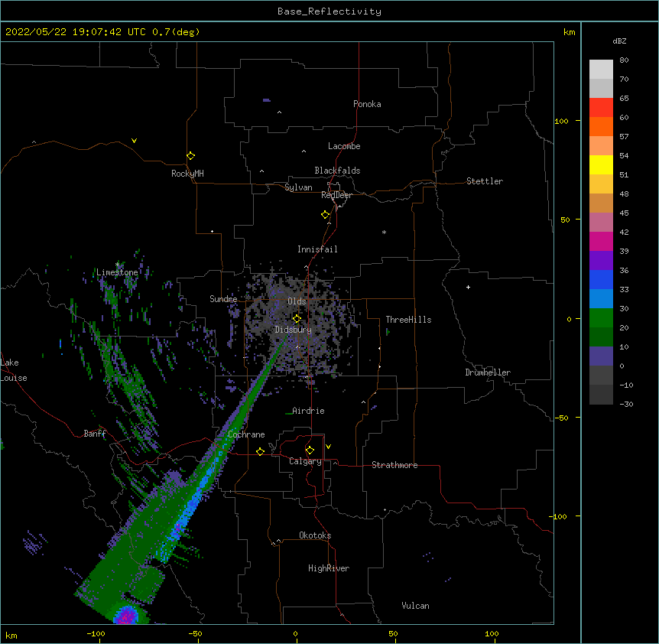The width and height of the screenshot is (659, 644).
Task: Click the Banff label
Action: click(x=95, y=434)
